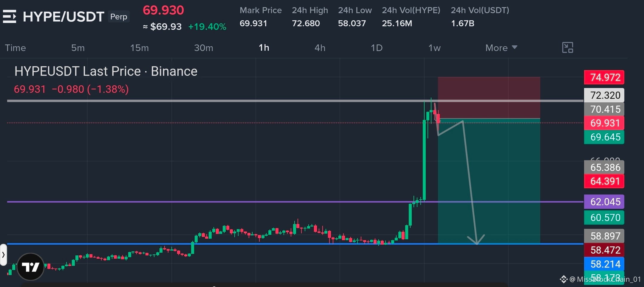The width and height of the screenshot is (644, 287).
Task: Switch to the 1w timeframe
Action: pos(434,48)
